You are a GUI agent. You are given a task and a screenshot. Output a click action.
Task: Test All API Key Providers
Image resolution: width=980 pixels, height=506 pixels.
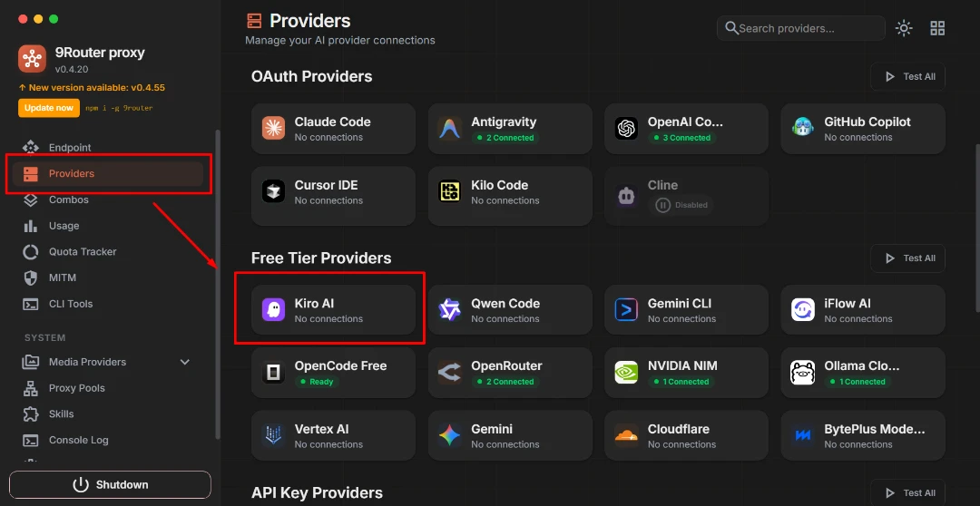(x=907, y=493)
